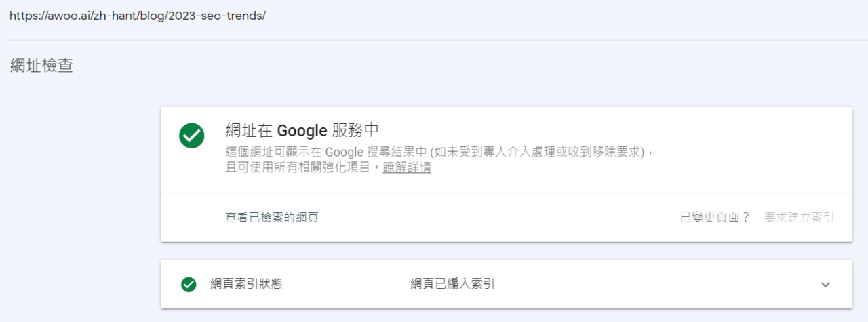Click the small green checkmark beside 網頁索引狀態
This screenshot has width=868, height=322.
[189, 285]
